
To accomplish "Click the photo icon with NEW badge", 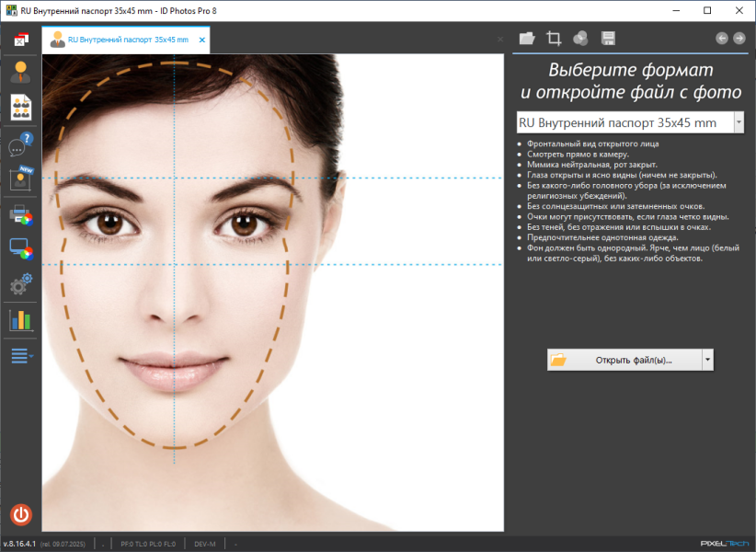I will tap(21, 178).
